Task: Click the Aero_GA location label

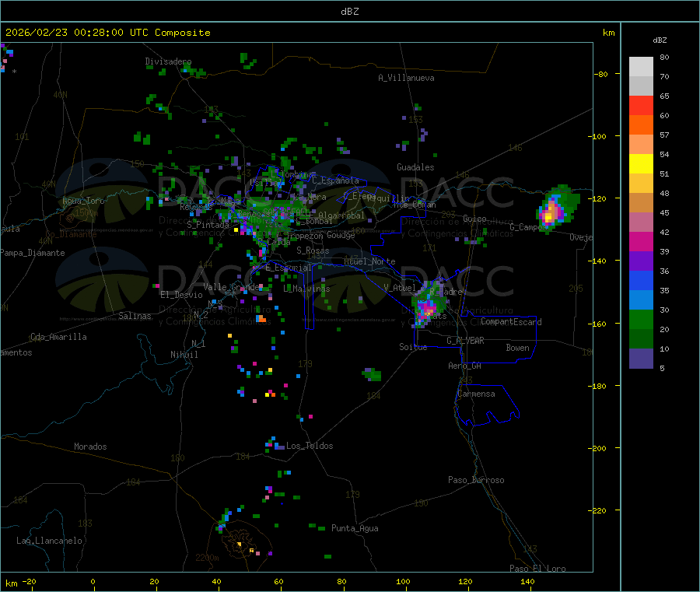Action: pyautogui.click(x=465, y=366)
